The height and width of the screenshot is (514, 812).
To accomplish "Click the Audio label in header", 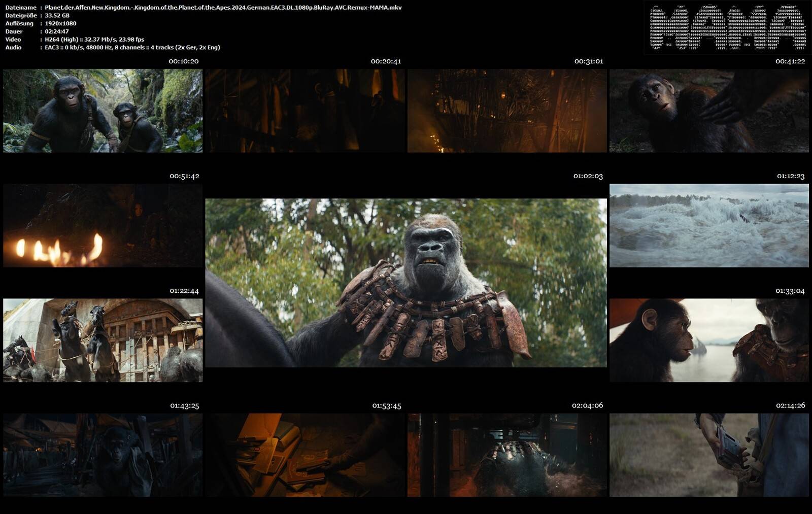I will click(14, 47).
